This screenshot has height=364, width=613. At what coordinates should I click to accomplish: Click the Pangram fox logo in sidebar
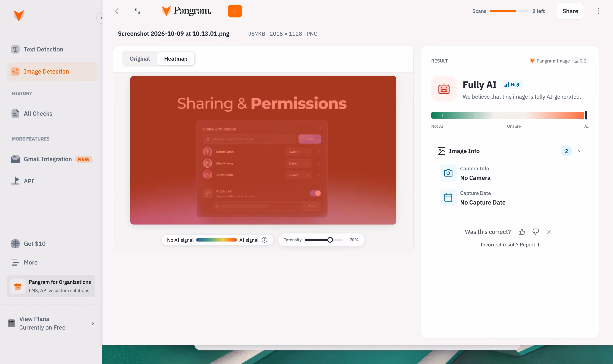19,16
